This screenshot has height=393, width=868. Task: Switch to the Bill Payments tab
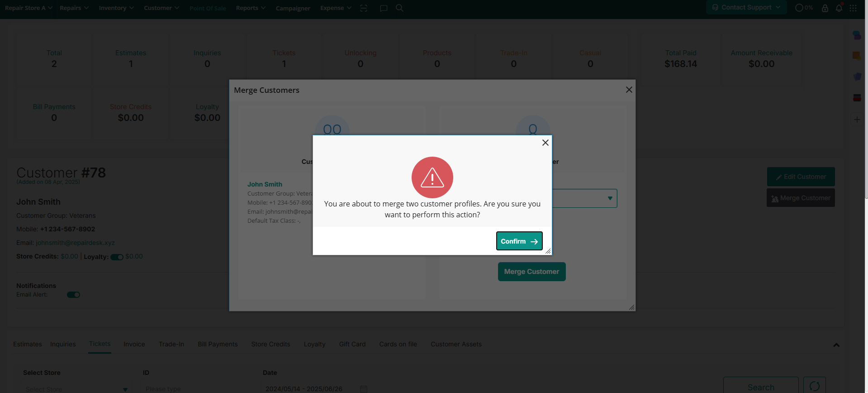point(218,344)
